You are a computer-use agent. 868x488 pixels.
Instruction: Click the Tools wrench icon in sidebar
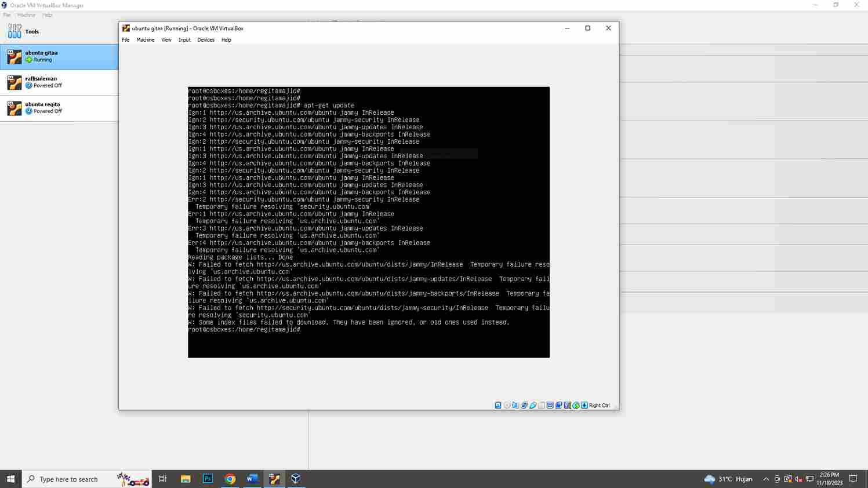(x=14, y=31)
